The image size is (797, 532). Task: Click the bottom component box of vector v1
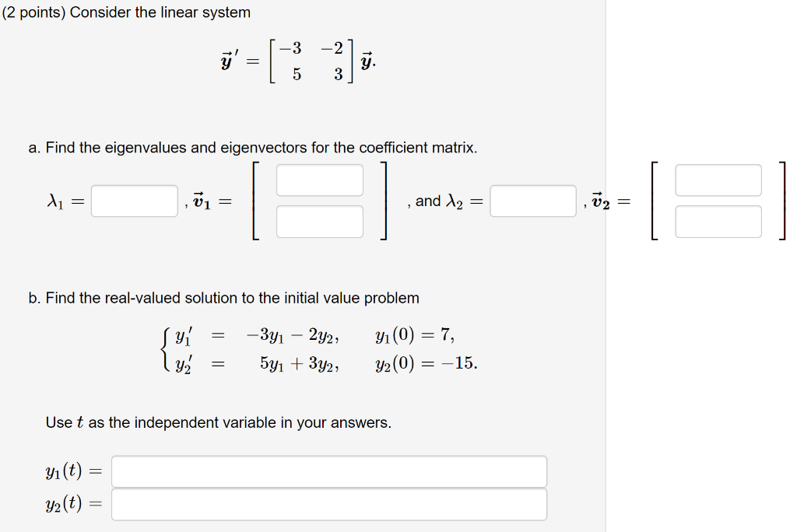pos(319,221)
